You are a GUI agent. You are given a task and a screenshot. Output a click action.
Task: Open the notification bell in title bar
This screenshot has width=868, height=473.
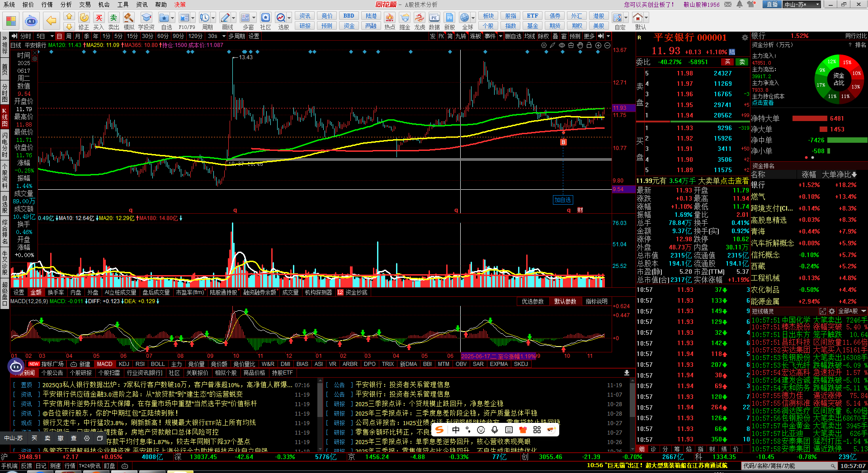pyautogui.click(x=740, y=5)
